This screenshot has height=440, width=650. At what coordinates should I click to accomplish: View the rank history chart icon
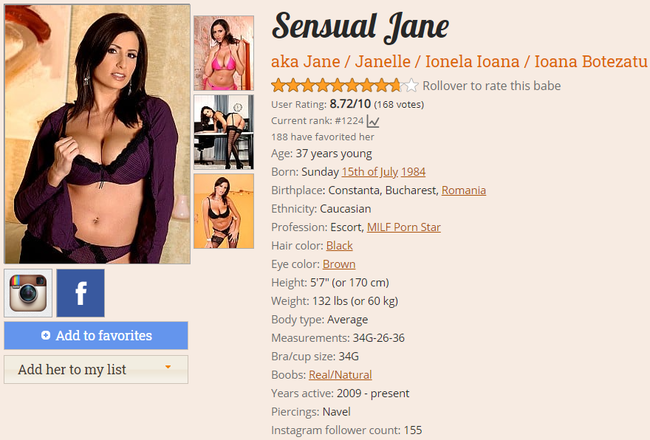click(373, 122)
